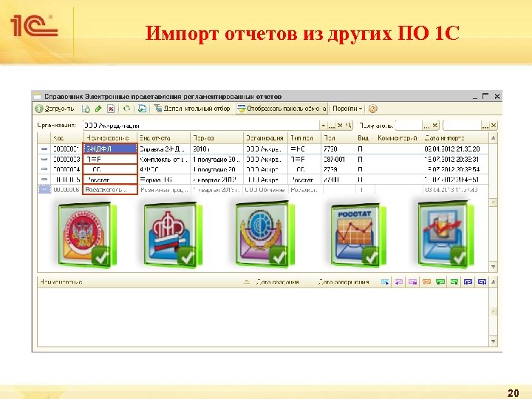Viewport: 532px width, 399px height.
Task: Select the row icon of record 0000006
Action: tap(44, 189)
